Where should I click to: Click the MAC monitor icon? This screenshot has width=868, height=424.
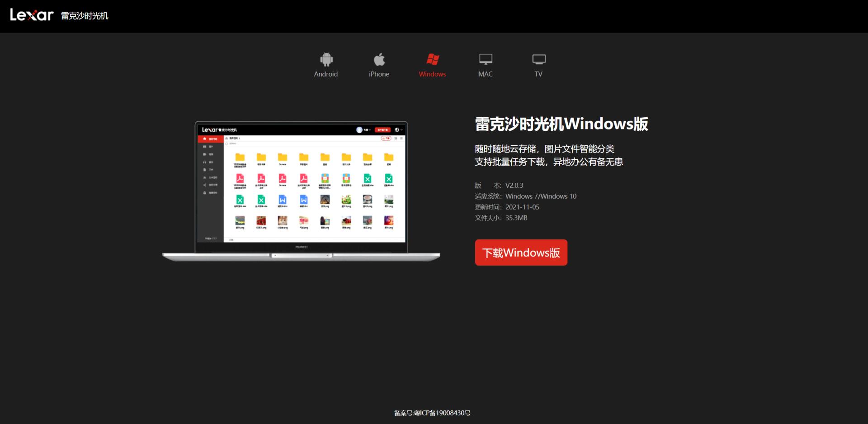pyautogui.click(x=485, y=59)
